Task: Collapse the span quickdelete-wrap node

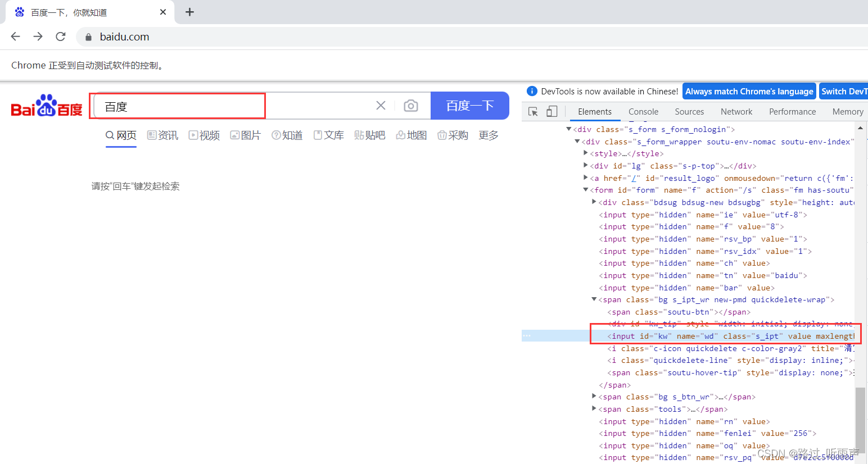Action: 594,299
